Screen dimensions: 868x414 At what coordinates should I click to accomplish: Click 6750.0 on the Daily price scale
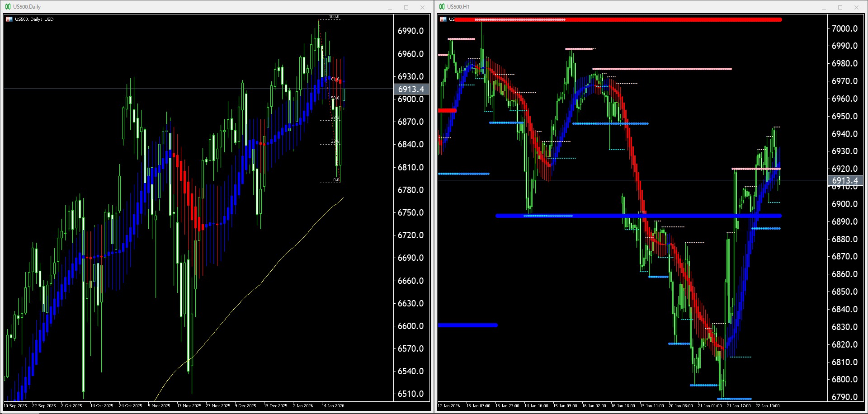[x=411, y=212]
